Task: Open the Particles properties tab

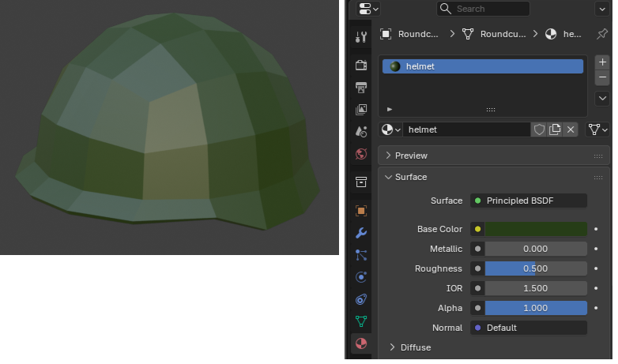Action: [361, 254]
